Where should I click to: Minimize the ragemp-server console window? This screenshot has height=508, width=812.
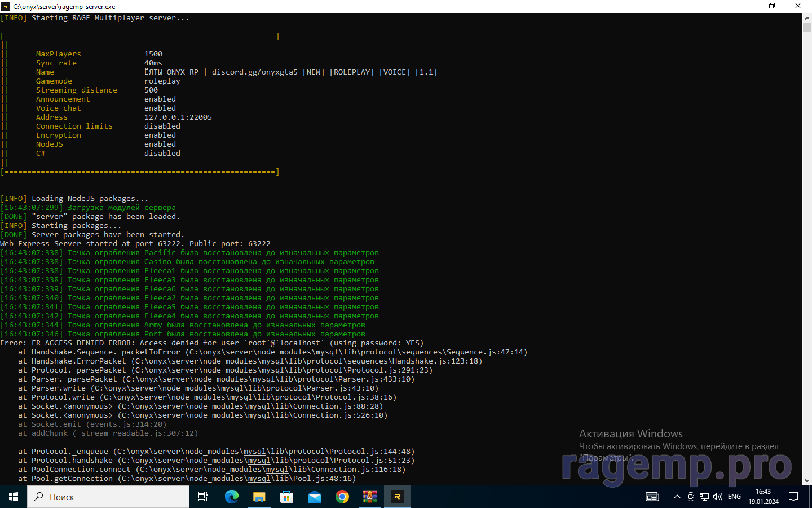pyautogui.click(x=747, y=6)
